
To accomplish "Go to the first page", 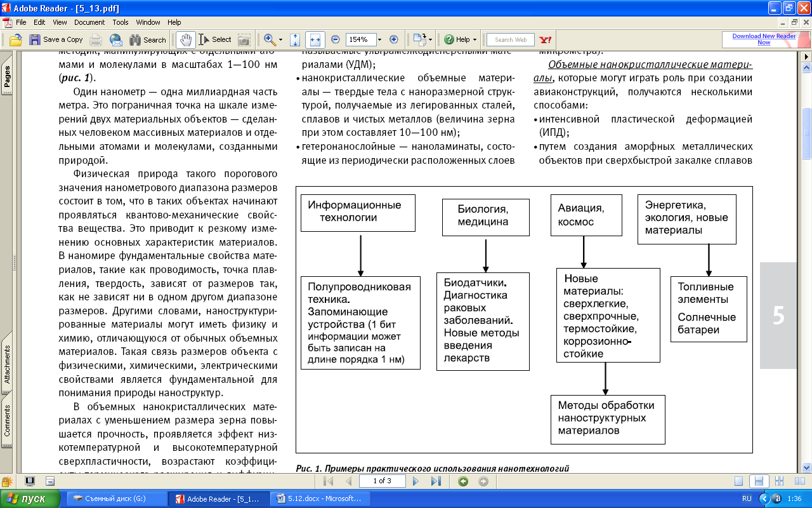I will coord(327,481).
